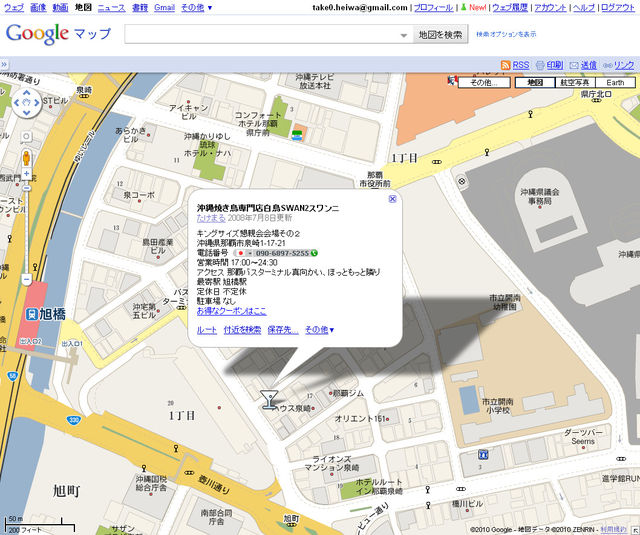The height and width of the screenshot is (535, 640).
Task: Click 利用規約 terms link at bottom
Action: coord(613,529)
